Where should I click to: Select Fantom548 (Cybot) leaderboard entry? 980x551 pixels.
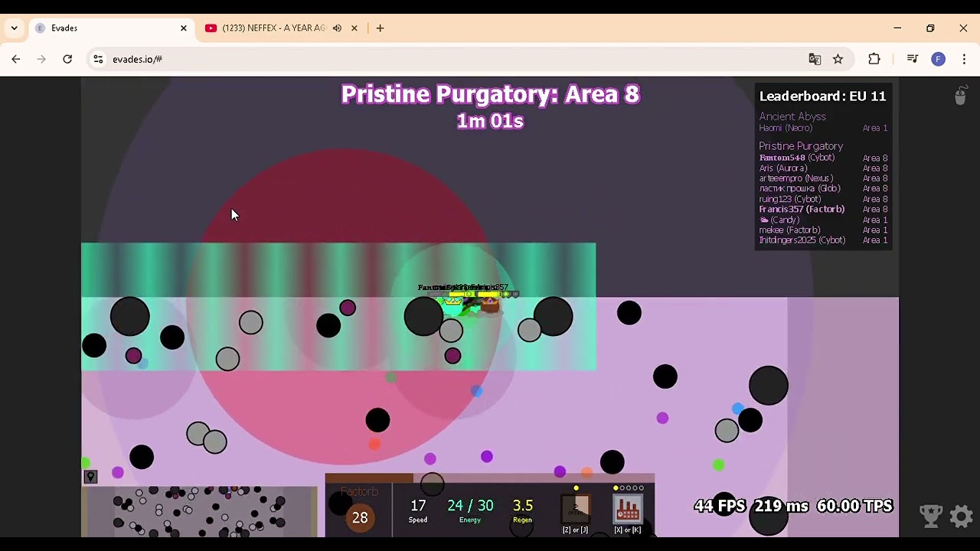pyautogui.click(x=823, y=158)
